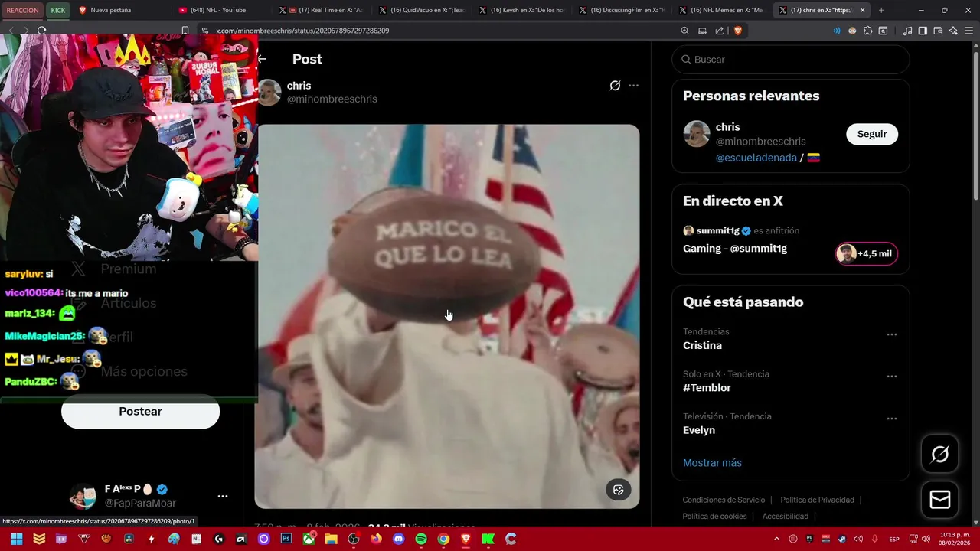Image resolution: width=980 pixels, height=551 pixels.
Task: Click the bookmark icon in address bar
Action: (185, 31)
